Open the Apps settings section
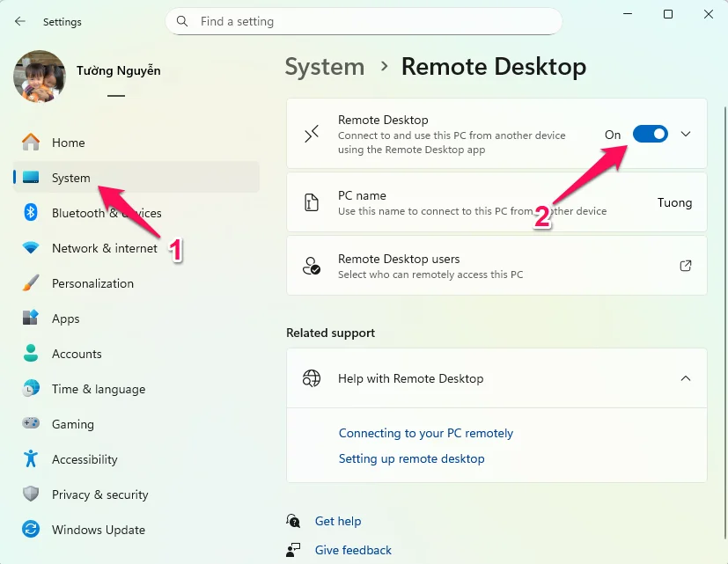Image resolution: width=728 pixels, height=564 pixels. click(65, 319)
